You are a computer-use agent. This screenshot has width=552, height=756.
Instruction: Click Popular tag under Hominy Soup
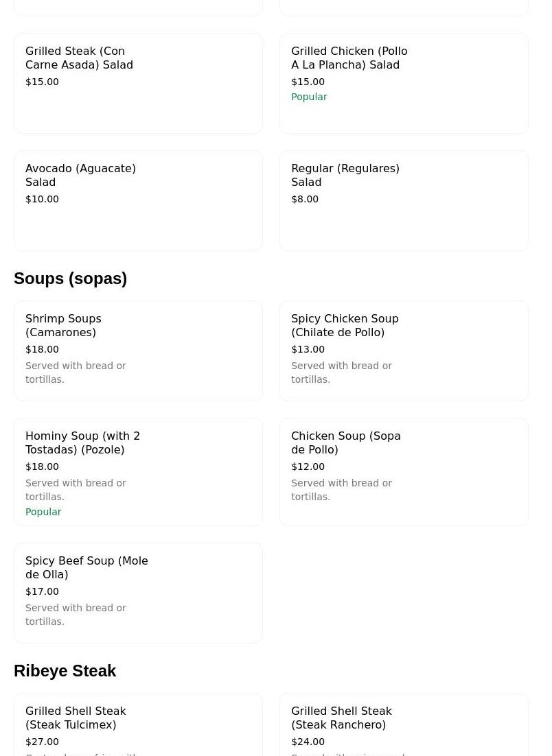click(43, 512)
